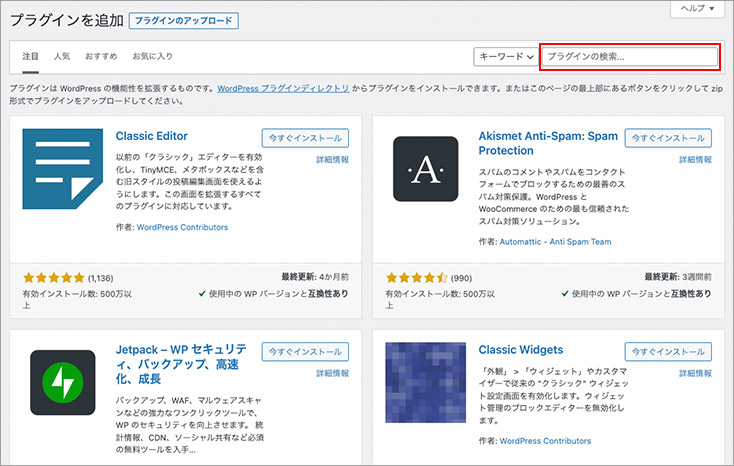Viewport: 734px width, 466px height.
Task: Open 詳細情報 for Classic Editor
Action: (x=332, y=160)
